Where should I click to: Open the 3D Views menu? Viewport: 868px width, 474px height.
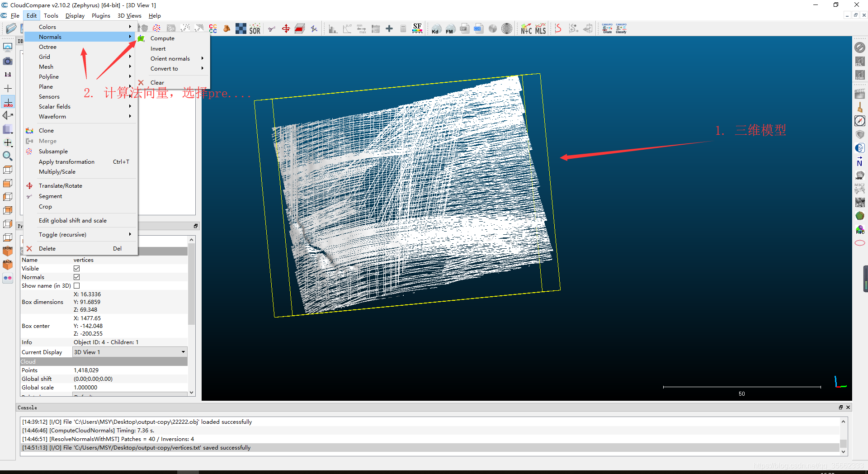click(129, 16)
